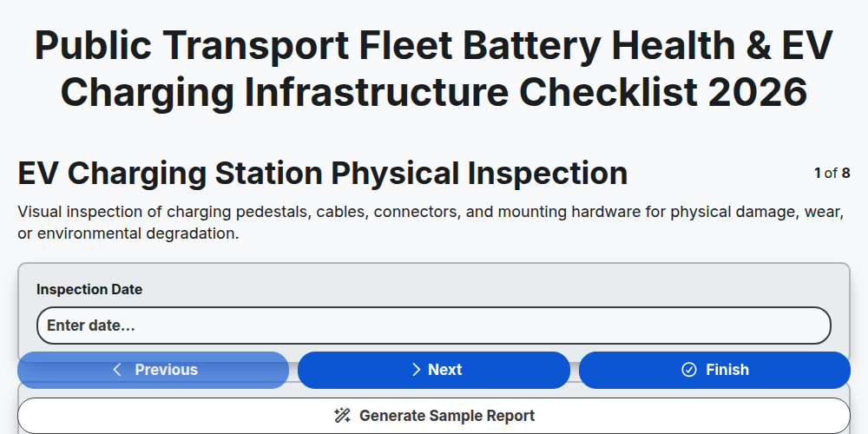Advance to the next checklist step
Image resolution: width=868 pixels, height=434 pixels.
[x=434, y=370]
